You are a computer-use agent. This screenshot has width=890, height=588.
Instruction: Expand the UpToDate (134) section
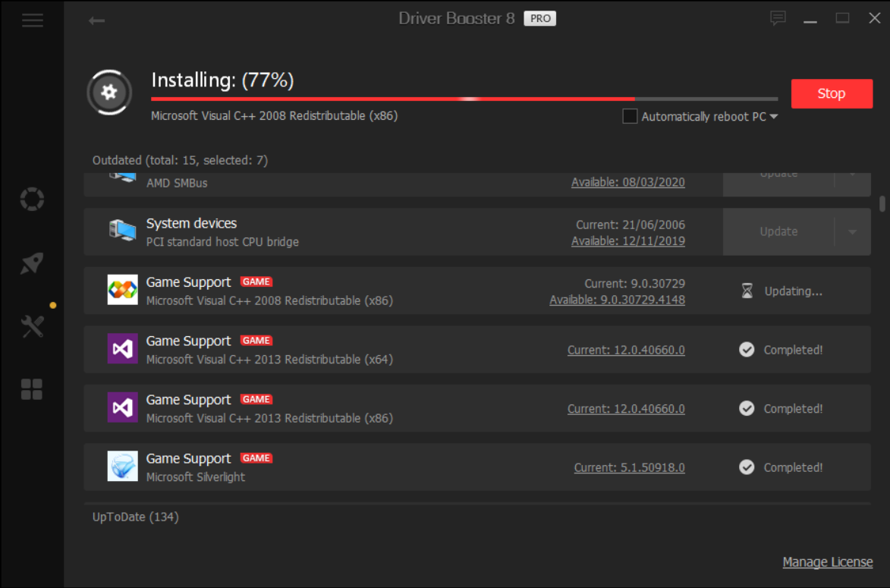[136, 517]
